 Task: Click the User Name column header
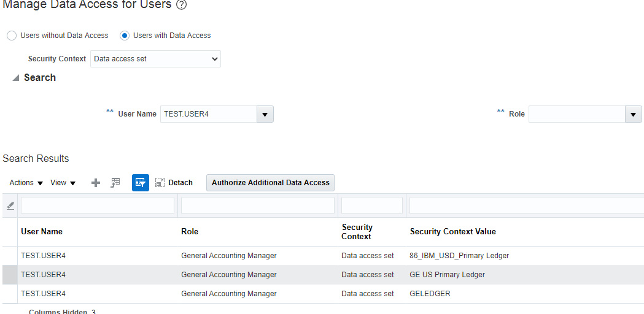point(42,232)
